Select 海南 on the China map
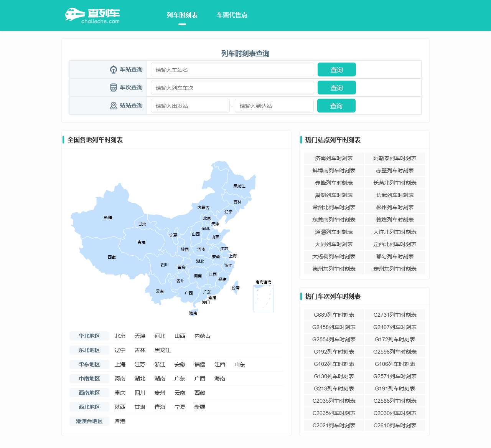This screenshot has width=491, height=448. pyautogui.click(x=193, y=313)
